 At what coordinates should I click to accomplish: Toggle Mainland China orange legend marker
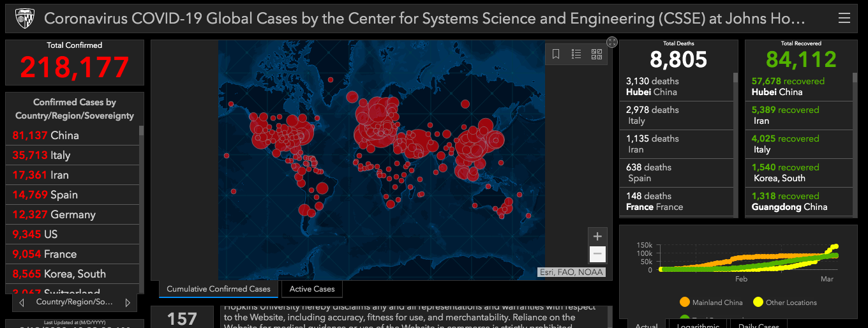click(684, 302)
